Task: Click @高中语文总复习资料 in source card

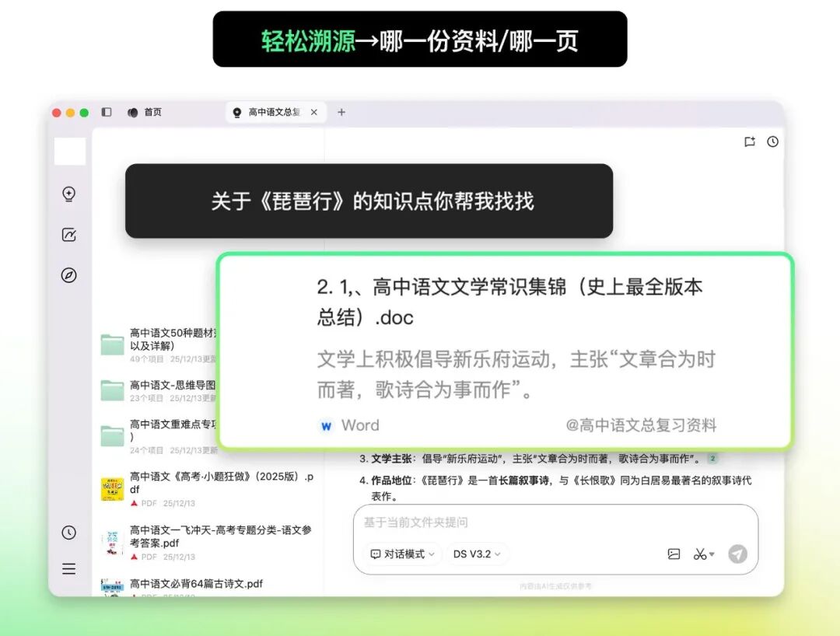Action: (x=641, y=425)
